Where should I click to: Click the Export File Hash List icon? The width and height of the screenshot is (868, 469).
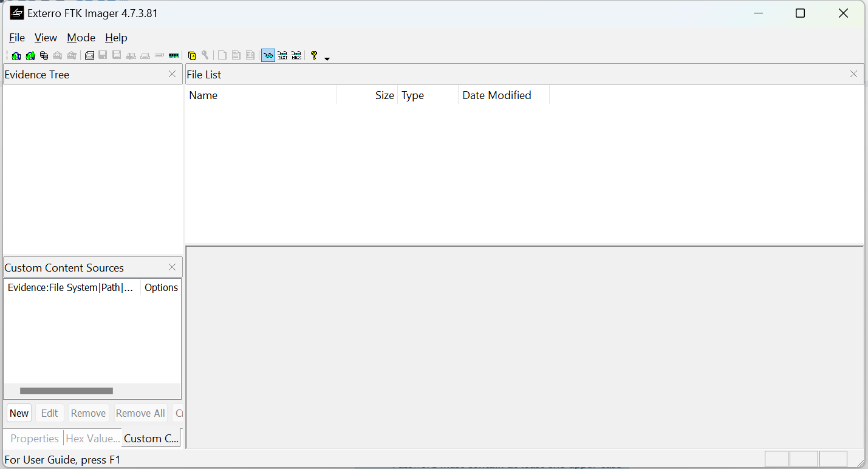click(x=236, y=56)
